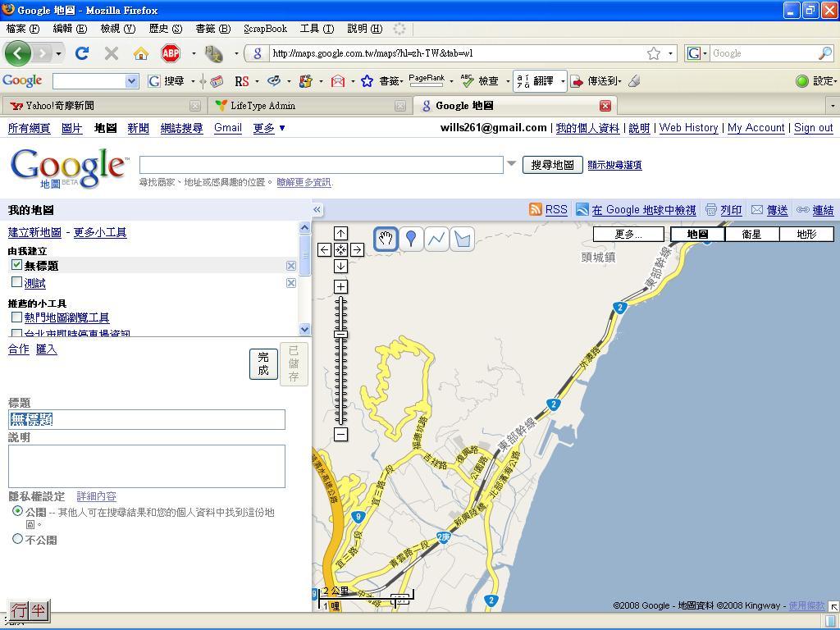Open the 書籤 menu
This screenshot has width=840, height=630.
coord(212,29)
